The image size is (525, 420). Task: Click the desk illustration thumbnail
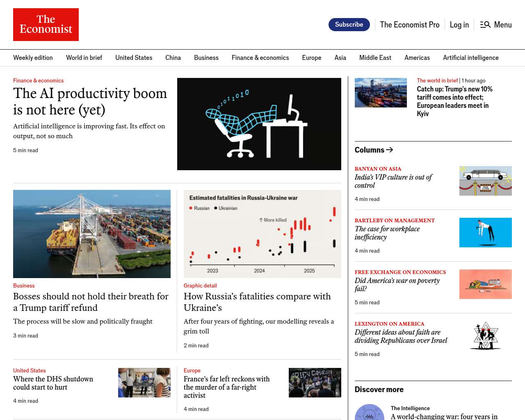coord(259,124)
